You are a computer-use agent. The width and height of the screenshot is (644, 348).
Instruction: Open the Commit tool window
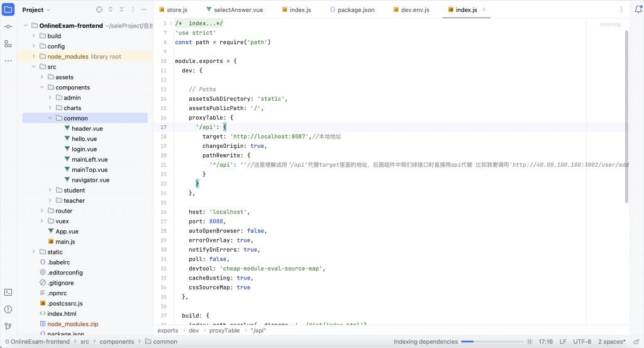(x=8, y=27)
